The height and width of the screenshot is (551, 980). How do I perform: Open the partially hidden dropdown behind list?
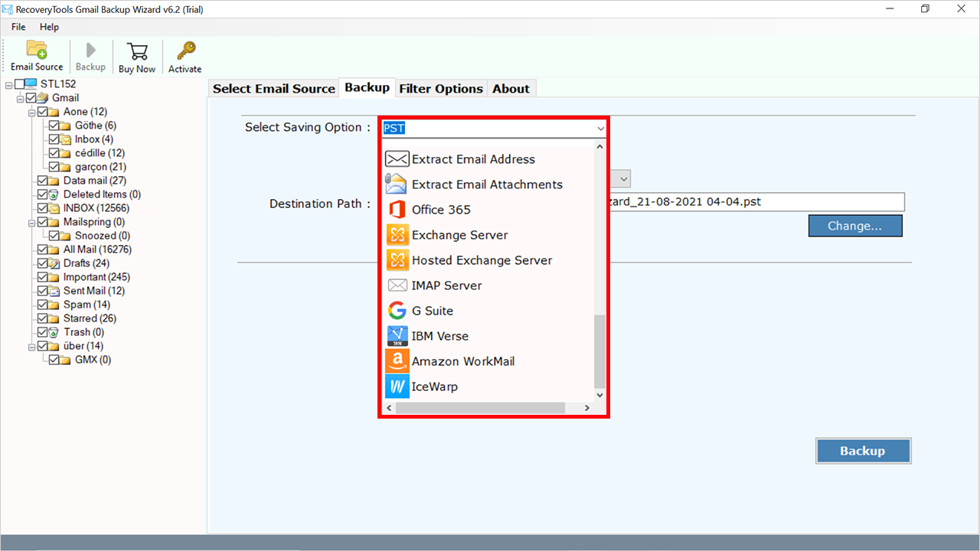click(624, 179)
